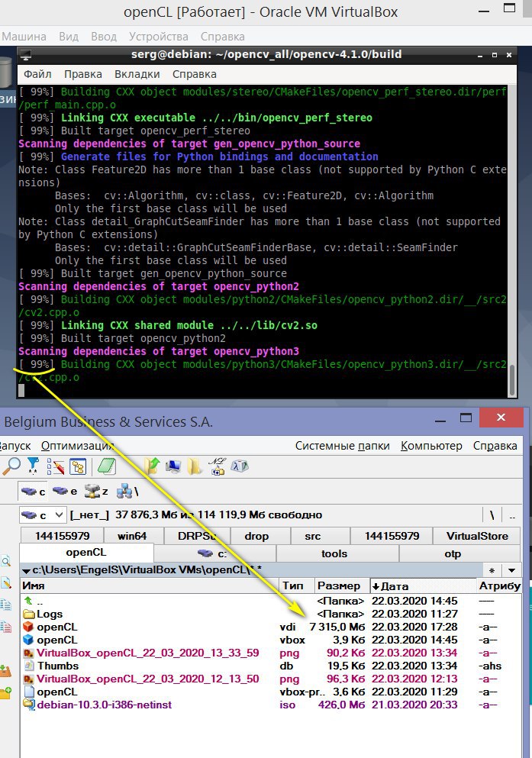532x758 pixels.
Task: Switch to drive e button
Action: tap(65, 491)
